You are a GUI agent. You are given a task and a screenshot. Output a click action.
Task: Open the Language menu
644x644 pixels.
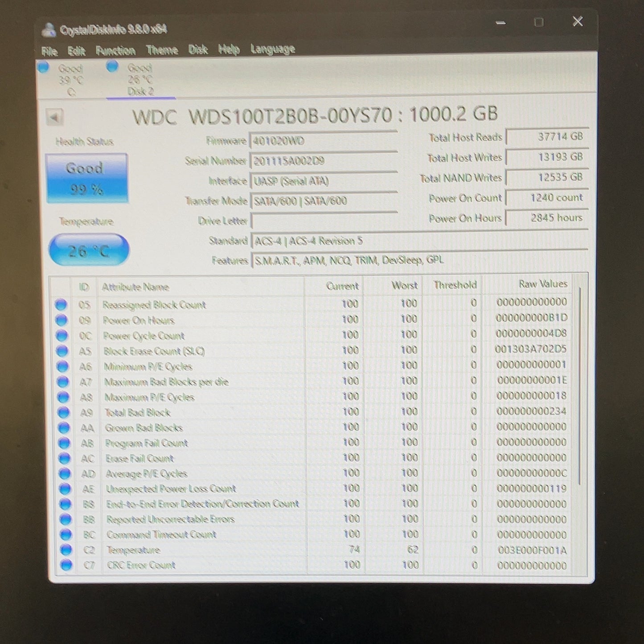pyautogui.click(x=273, y=49)
